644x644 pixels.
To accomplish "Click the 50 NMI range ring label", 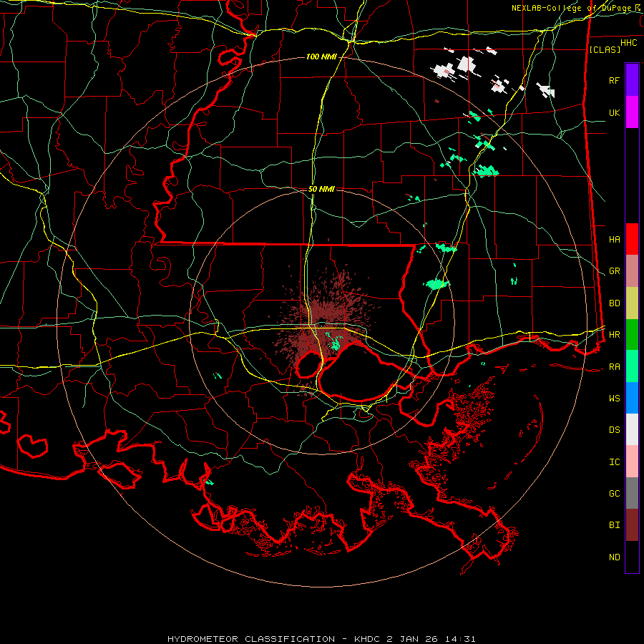I will [x=321, y=189].
